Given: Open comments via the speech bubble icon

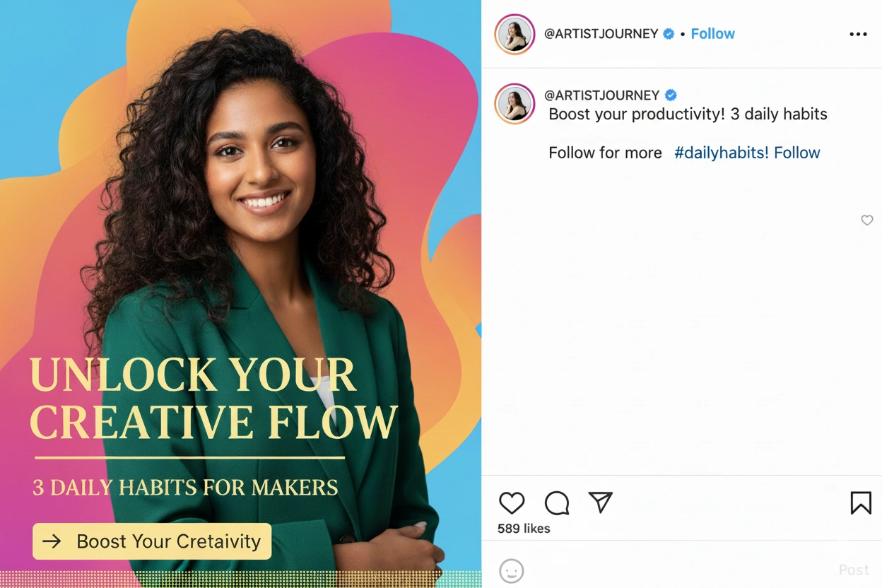Looking at the screenshot, I should coord(556,503).
